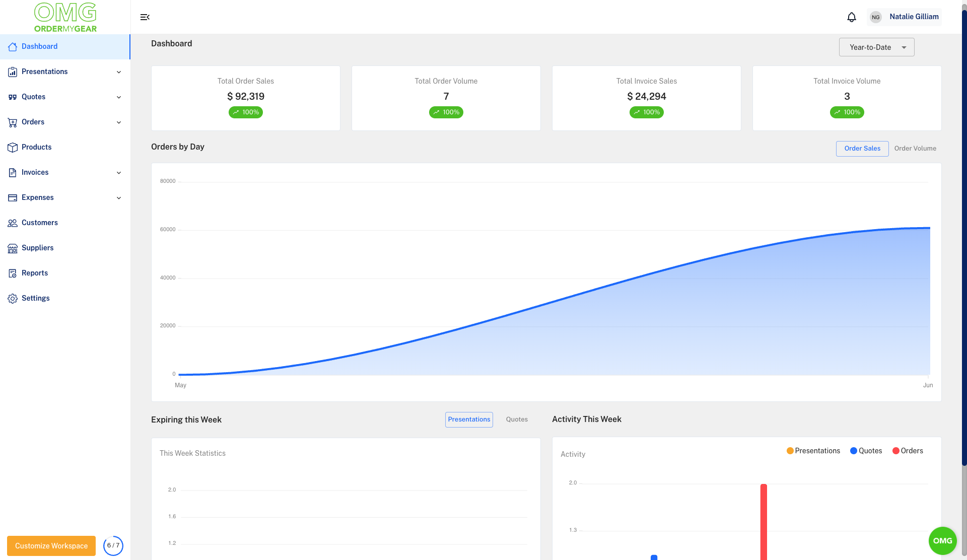
Task: Click Customize Workspace button
Action: (51, 546)
